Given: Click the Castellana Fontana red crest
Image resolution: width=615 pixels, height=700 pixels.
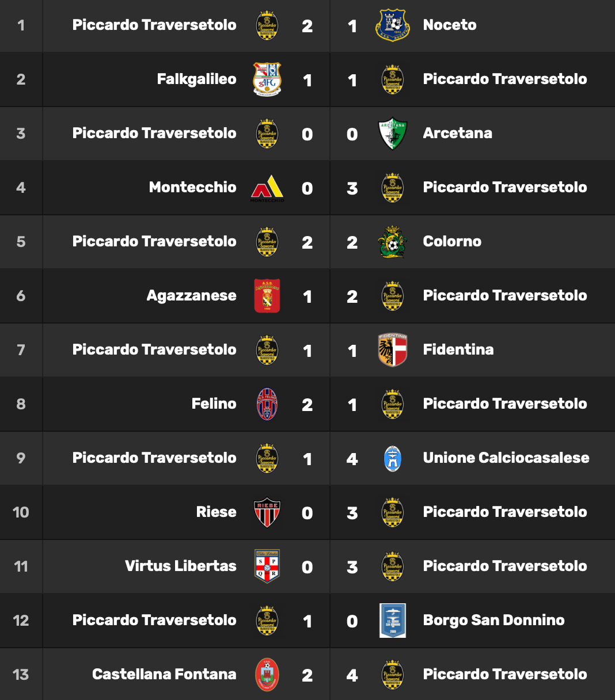Looking at the screenshot, I should [x=267, y=675].
